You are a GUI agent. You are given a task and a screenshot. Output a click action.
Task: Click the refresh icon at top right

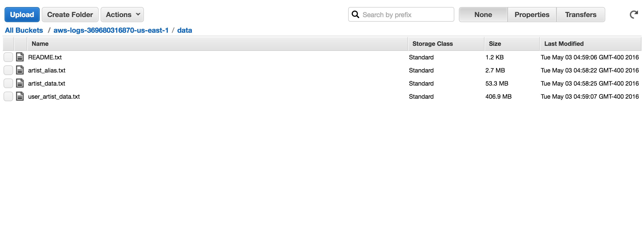pyautogui.click(x=634, y=15)
